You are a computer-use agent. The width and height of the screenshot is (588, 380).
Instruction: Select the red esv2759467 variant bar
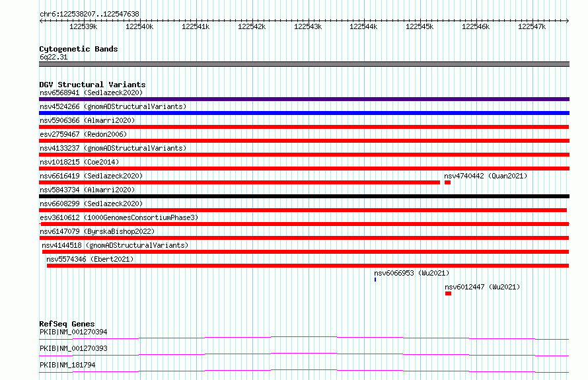tap(304, 141)
